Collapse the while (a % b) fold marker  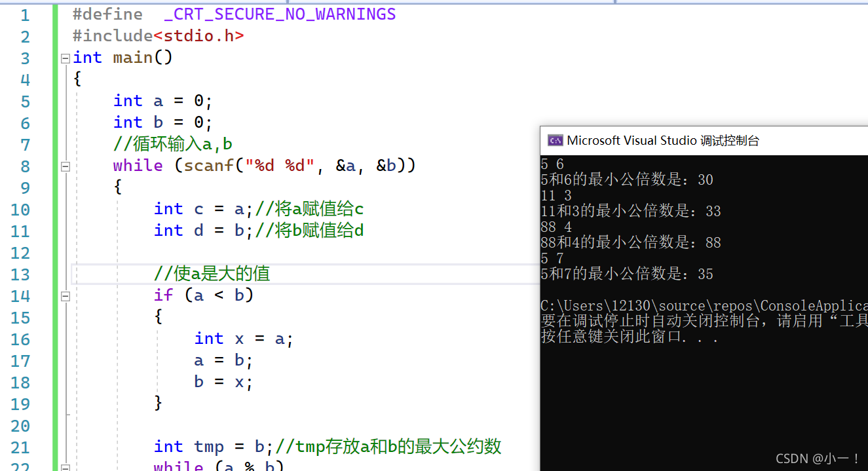pos(65,467)
